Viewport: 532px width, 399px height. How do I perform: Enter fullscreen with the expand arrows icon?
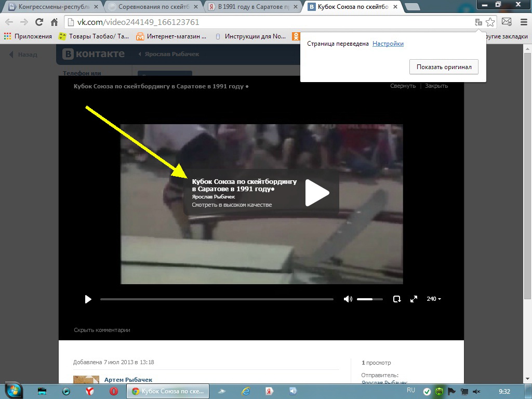pyautogui.click(x=414, y=299)
